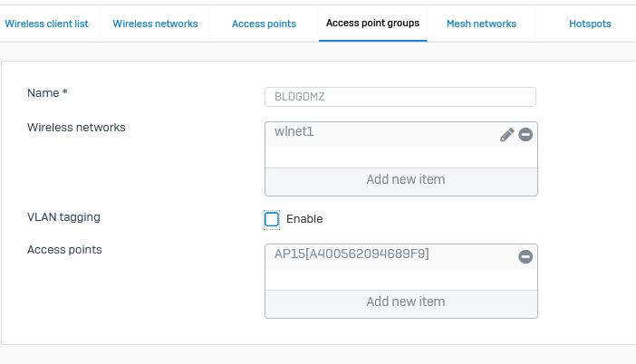The image size is (636, 364).
Task: Edit the wlnet1 wireless network with pencil icon
Action: [x=507, y=135]
